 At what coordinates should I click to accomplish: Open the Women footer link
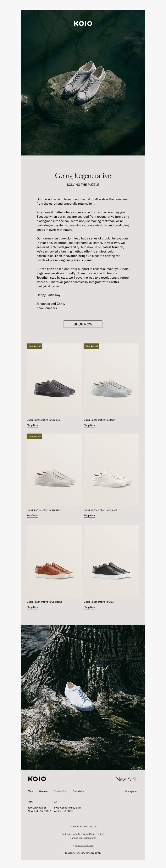(x=43, y=791)
